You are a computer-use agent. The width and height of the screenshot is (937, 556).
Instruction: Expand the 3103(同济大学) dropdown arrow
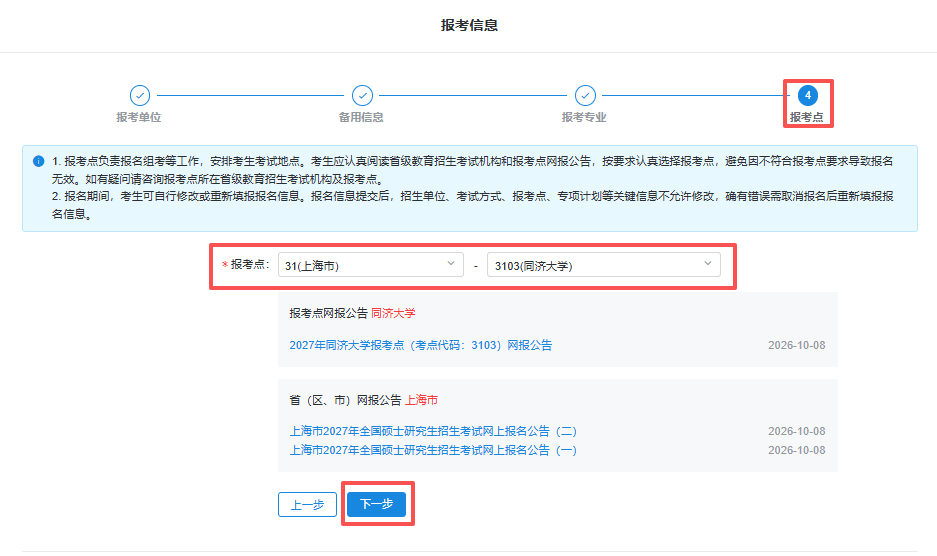[708, 264]
